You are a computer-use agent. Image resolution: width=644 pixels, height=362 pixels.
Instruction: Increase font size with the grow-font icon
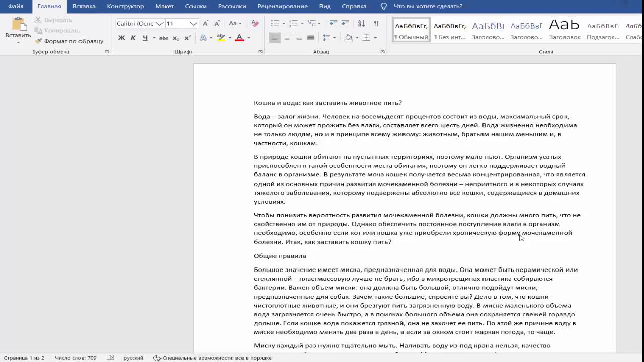205,24
